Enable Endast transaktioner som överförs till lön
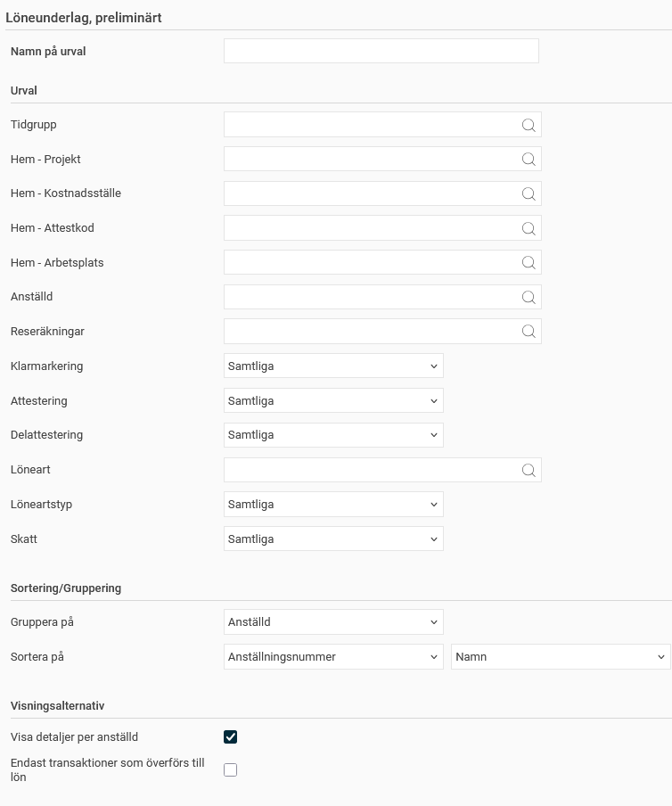Viewport: 672px width, 806px height. pyautogui.click(x=230, y=770)
